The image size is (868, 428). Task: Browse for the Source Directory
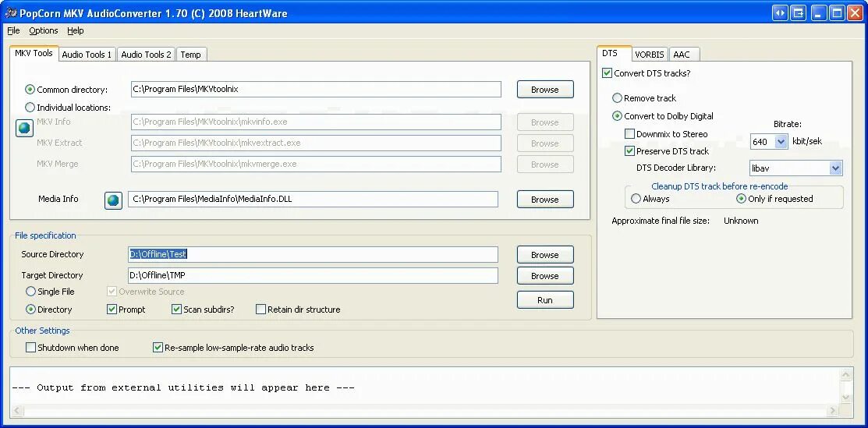545,255
